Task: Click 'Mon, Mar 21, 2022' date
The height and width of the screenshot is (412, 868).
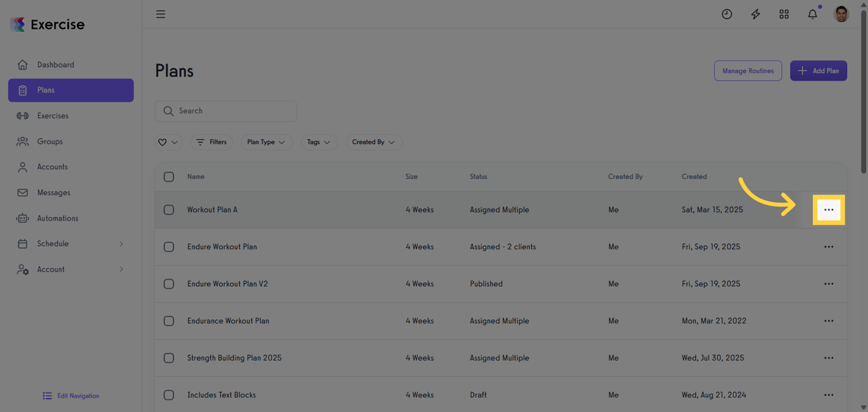Action: pyautogui.click(x=714, y=321)
